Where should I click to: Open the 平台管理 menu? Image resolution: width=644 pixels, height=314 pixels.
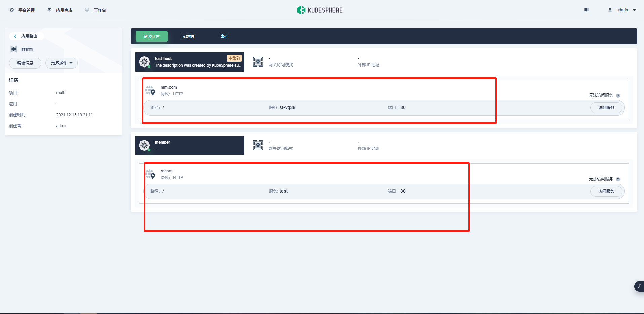[27, 10]
